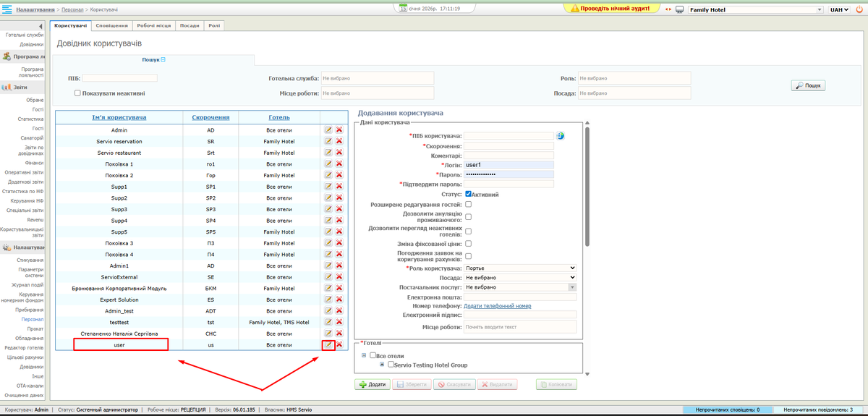Expand the Servio Testing Hotel Group tree node
This screenshot has width=868, height=416.
point(382,364)
